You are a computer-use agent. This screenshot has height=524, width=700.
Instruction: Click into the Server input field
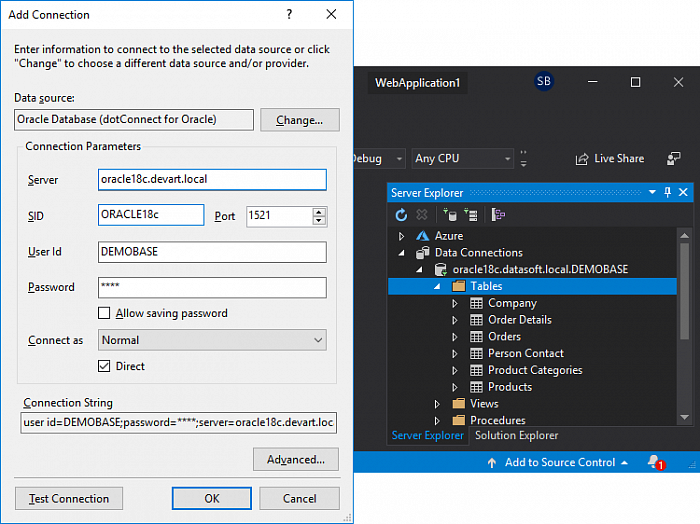212,180
